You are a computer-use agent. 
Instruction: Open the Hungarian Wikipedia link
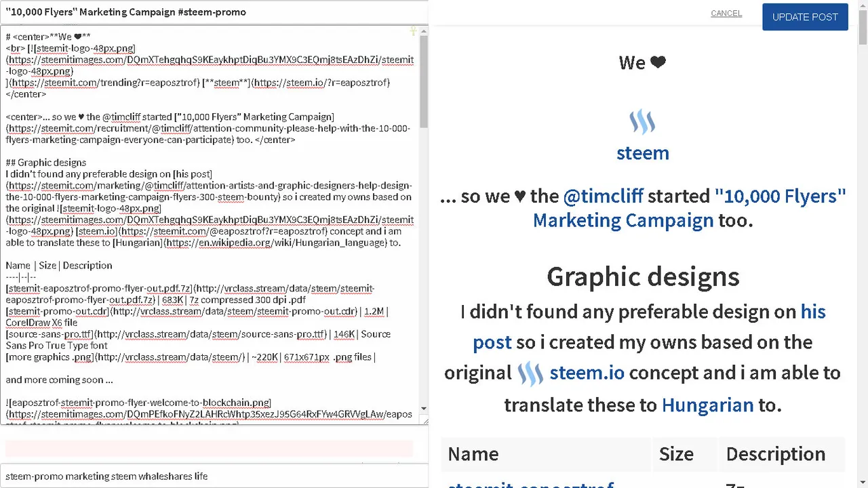[x=707, y=405]
